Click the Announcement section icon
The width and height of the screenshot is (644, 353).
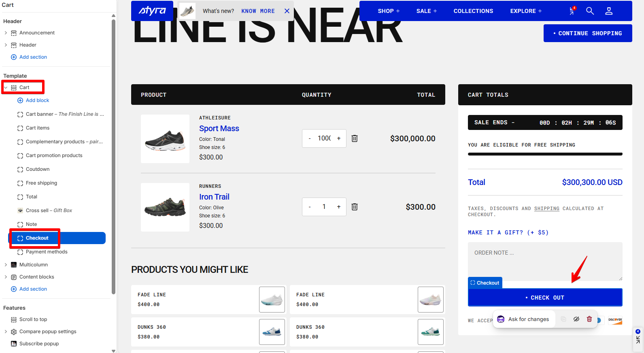[14, 33]
